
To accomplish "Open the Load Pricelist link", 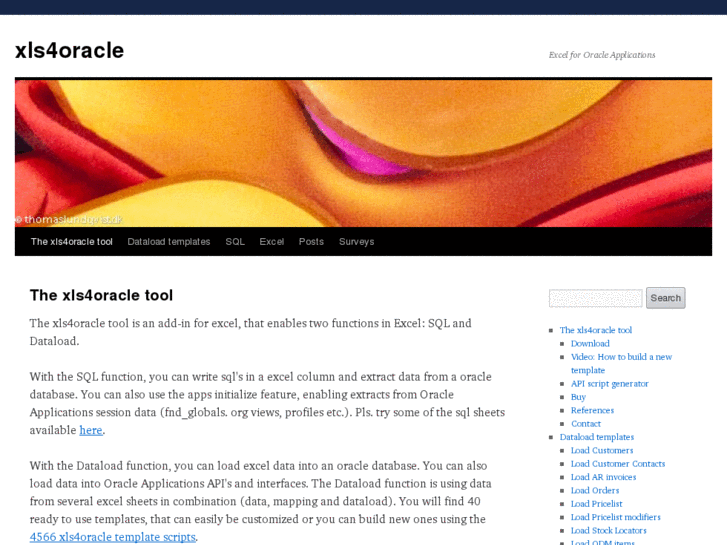I will [x=597, y=504].
